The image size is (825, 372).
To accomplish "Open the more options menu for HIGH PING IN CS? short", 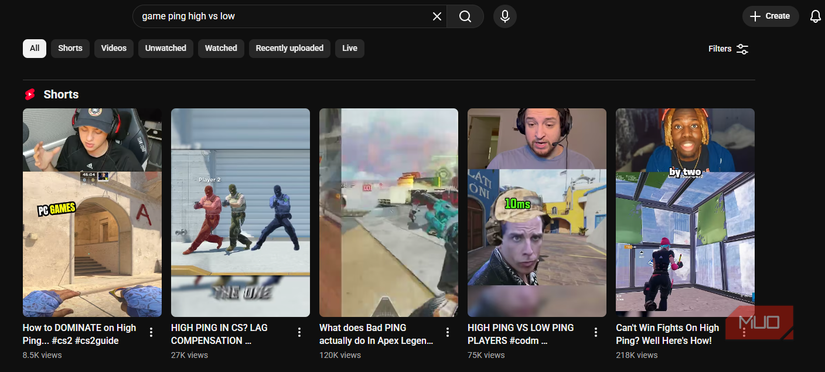I will 299,332.
